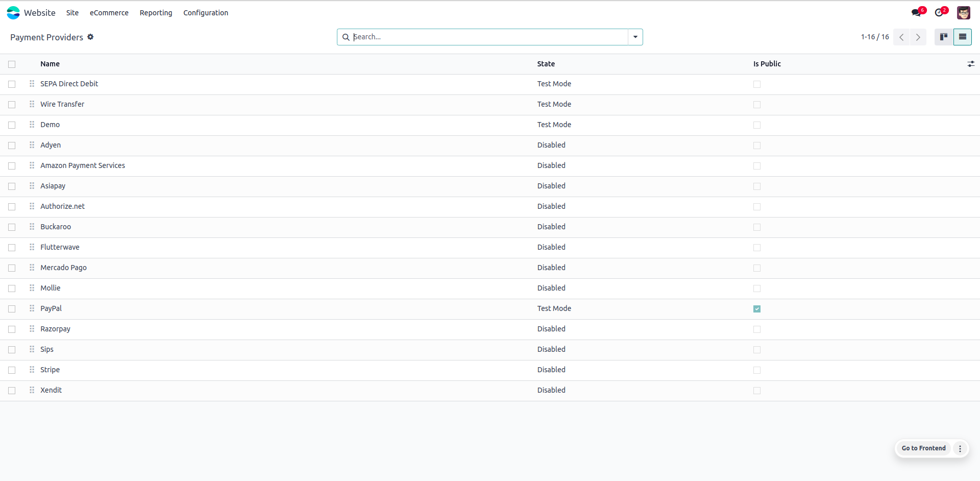Open the Mollie provider record
This screenshot has height=481, width=980.
pyautogui.click(x=51, y=288)
